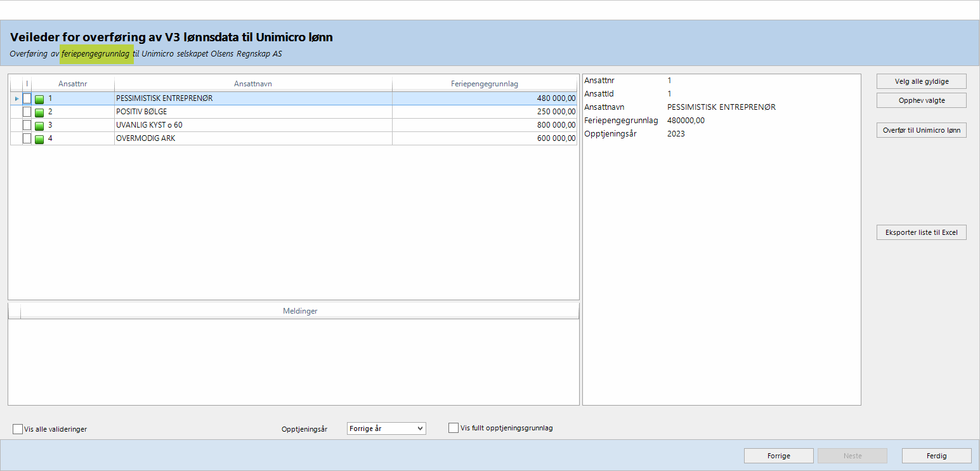Open the Opptjeningsår dropdown

(386, 428)
